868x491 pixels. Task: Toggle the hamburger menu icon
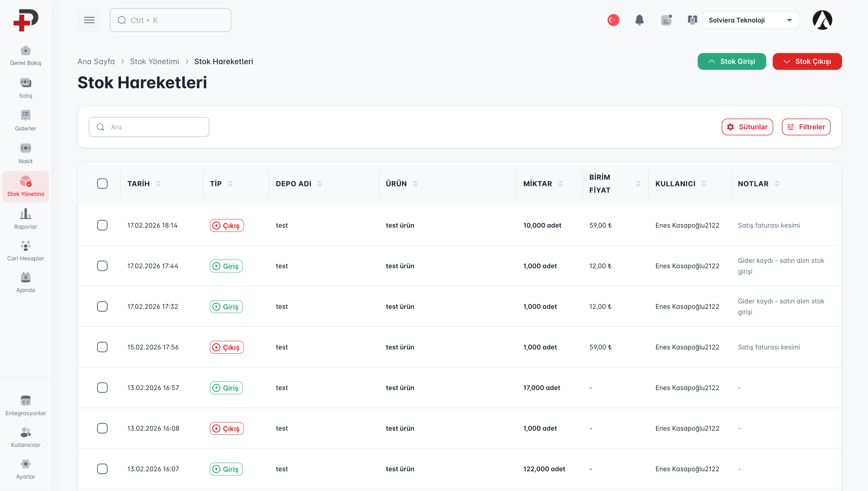89,20
